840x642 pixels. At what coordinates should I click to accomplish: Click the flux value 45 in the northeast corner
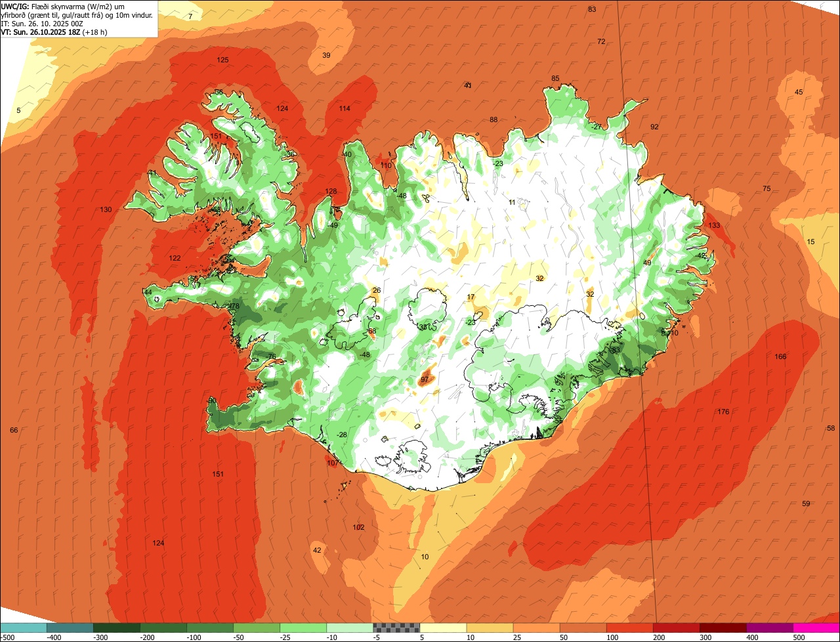[x=799, y=92]
